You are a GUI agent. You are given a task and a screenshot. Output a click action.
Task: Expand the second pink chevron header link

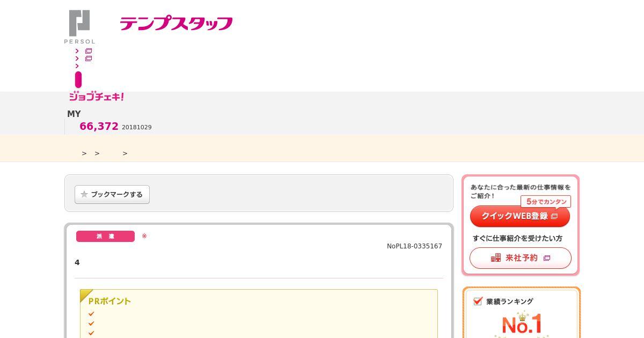[x=77, y=58]
